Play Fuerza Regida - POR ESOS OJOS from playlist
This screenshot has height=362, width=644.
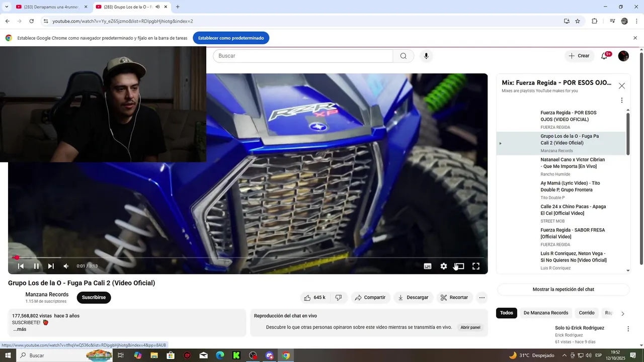561,120
